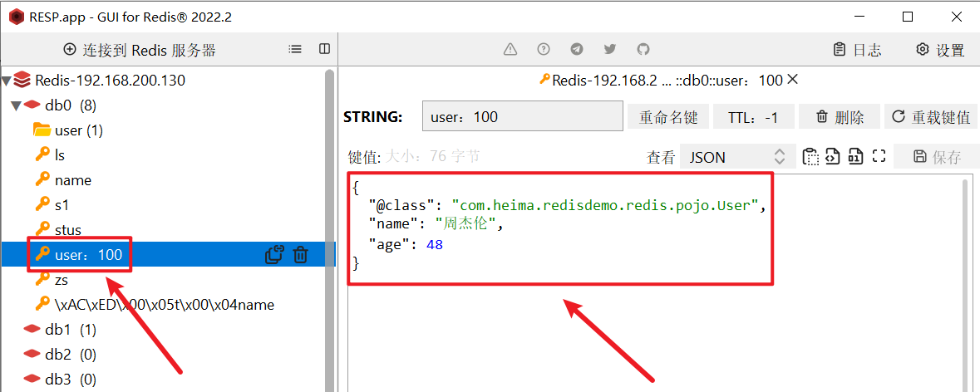The width and height of the screenshot is (980, 392).
Task: Click the code file icon beside the JSON selector
Action: (x=832, y=156)
